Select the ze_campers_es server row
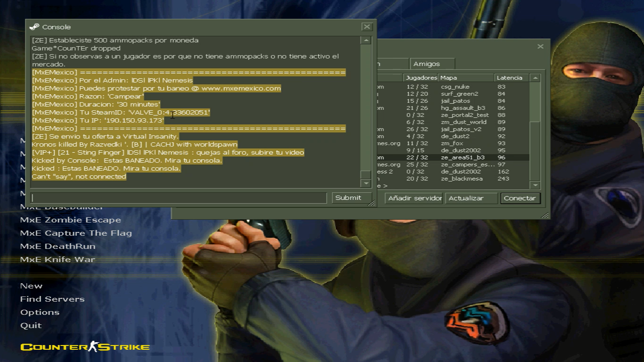This screenshot has height=362, width=644. pyautogui.click(x=453, y=165)
